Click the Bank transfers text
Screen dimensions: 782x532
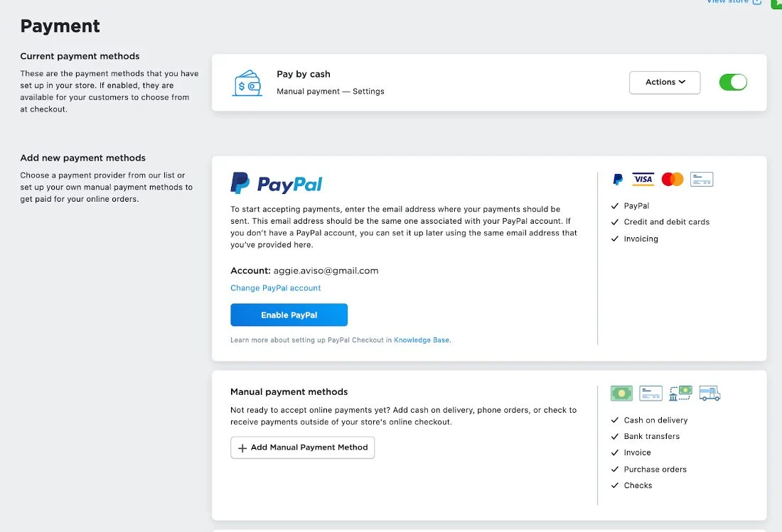tap(651, 436)
